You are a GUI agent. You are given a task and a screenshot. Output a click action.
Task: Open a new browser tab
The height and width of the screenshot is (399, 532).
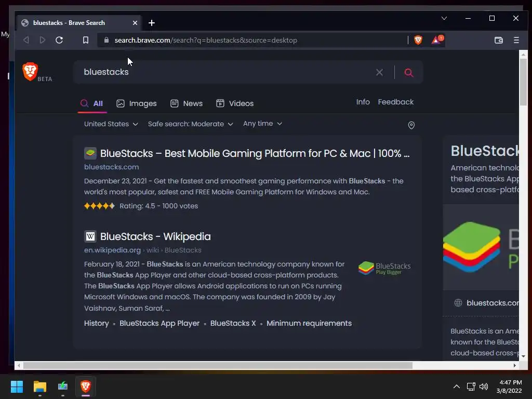pos(152,23)
